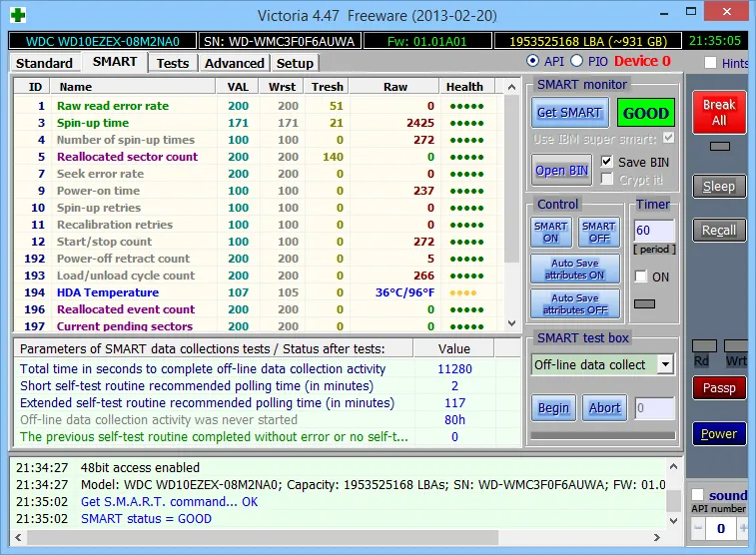
Task: Switch to the Standard tab
Action: coord(44,63)
